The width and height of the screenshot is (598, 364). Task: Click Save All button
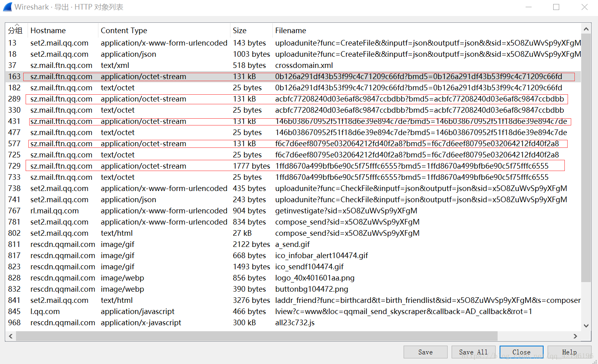click(x=473, y=352)
